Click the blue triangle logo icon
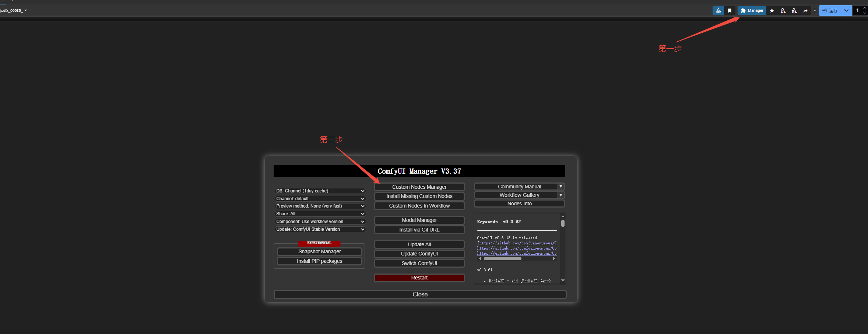868x334 pixels. point(718,11)
